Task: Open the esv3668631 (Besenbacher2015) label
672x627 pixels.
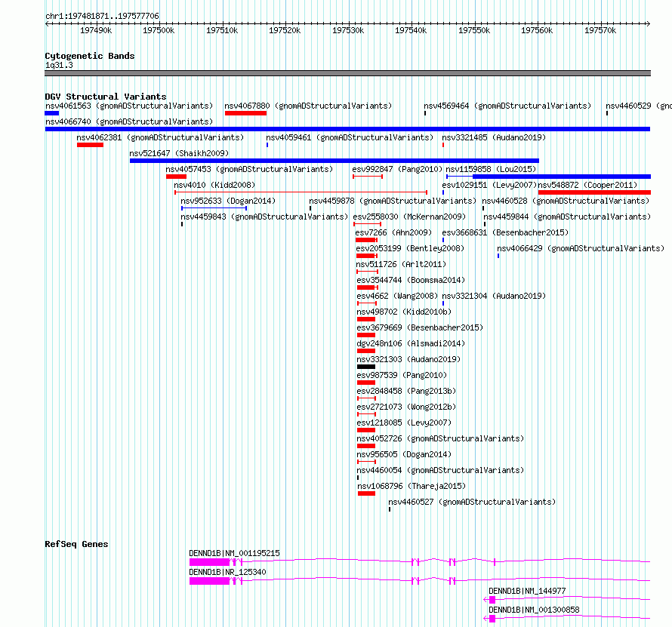Action: pyautogui.click(x=505, y=232)
